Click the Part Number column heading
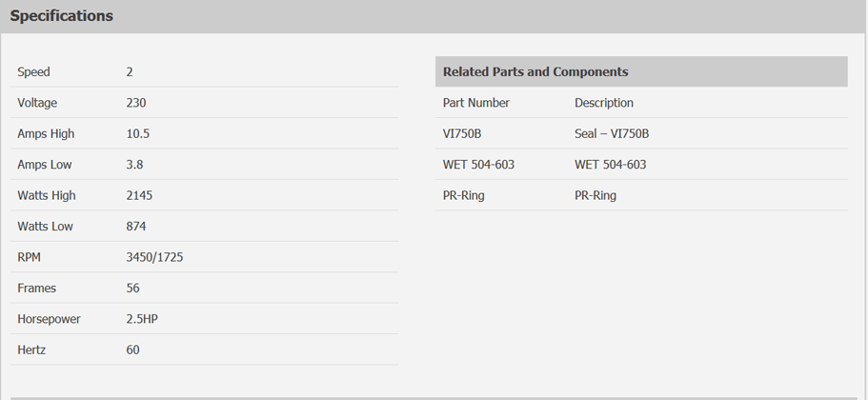868x400 pixels. click(x=476, y=103)
